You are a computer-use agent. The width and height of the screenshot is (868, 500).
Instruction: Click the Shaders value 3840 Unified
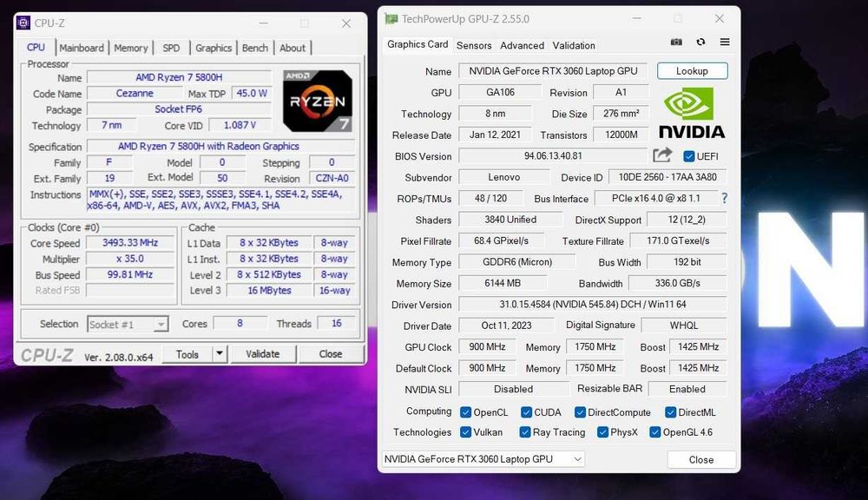[x=510, y=220]
